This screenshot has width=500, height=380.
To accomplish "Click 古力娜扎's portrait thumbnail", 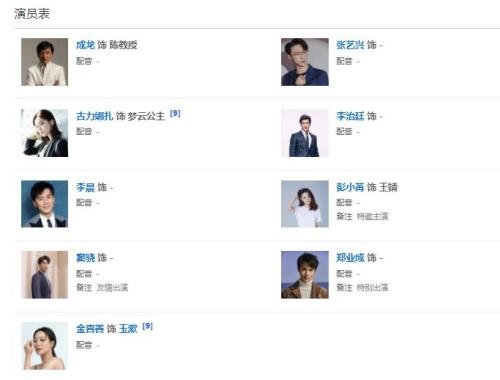I will pos(45,133).
